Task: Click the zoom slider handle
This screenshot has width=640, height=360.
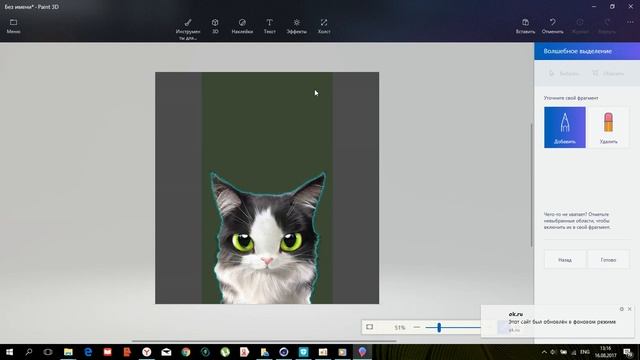Action: 439,327
